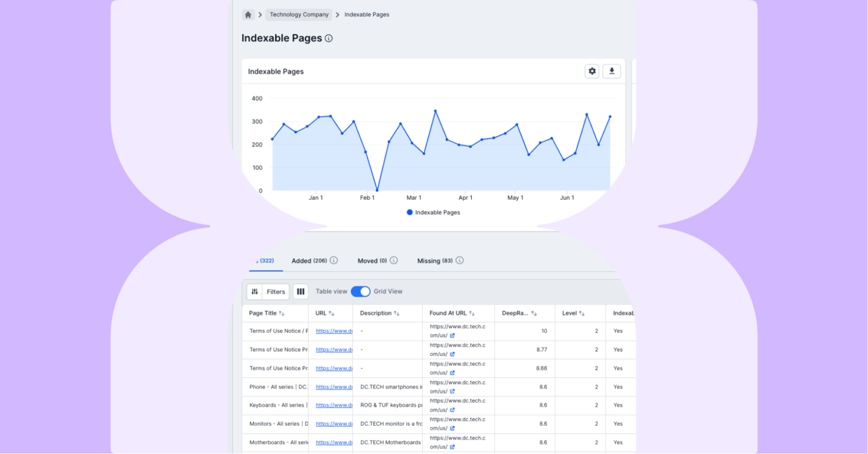Sort the table by DeepRank column
The image size is (868, 454).
click(x=535, y=313)
